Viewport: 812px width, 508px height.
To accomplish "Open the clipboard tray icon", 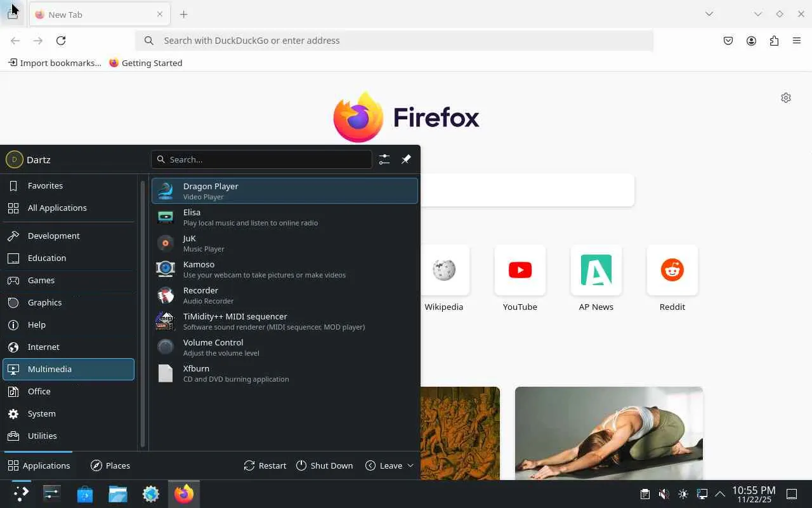I will [645, 494].
